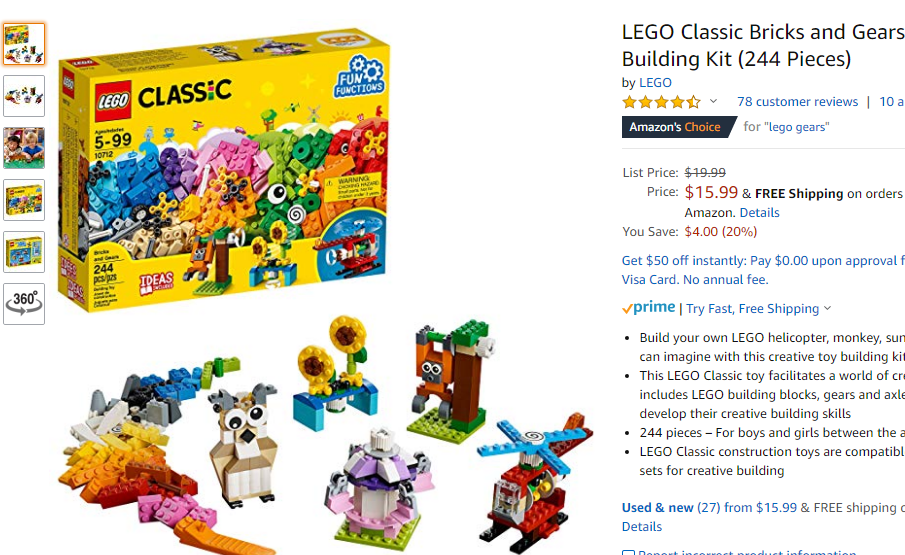
Task: Open the Used & new (27) offers link
Action: click(709, 507)
